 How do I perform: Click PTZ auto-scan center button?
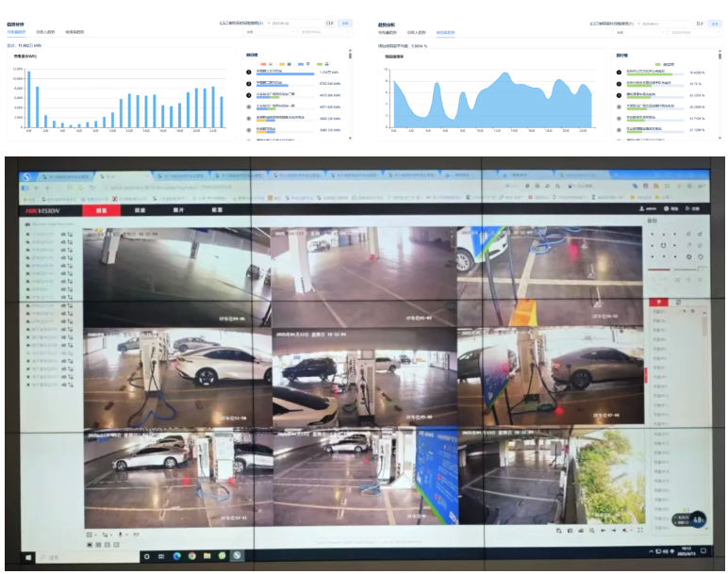(664, 245)
